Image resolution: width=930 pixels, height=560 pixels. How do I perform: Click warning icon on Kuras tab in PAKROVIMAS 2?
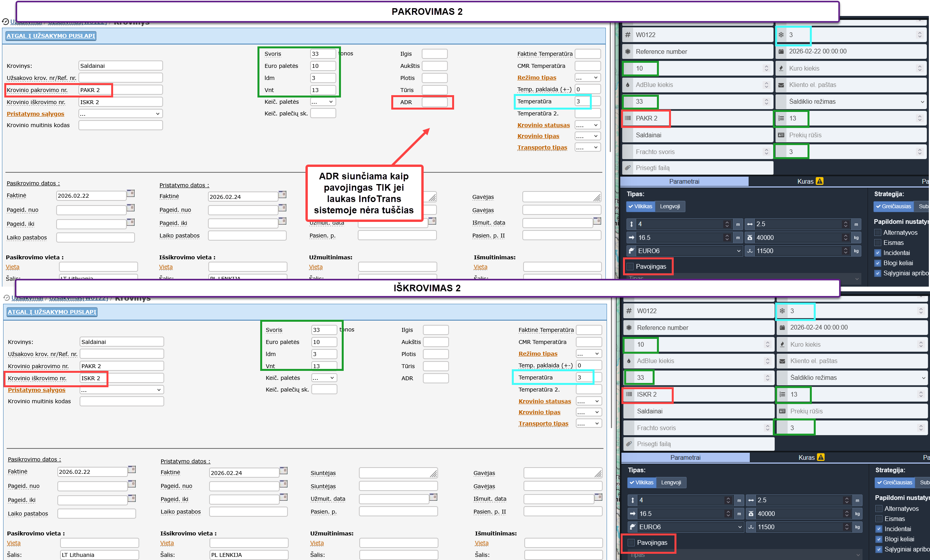(x=820, y=181)
